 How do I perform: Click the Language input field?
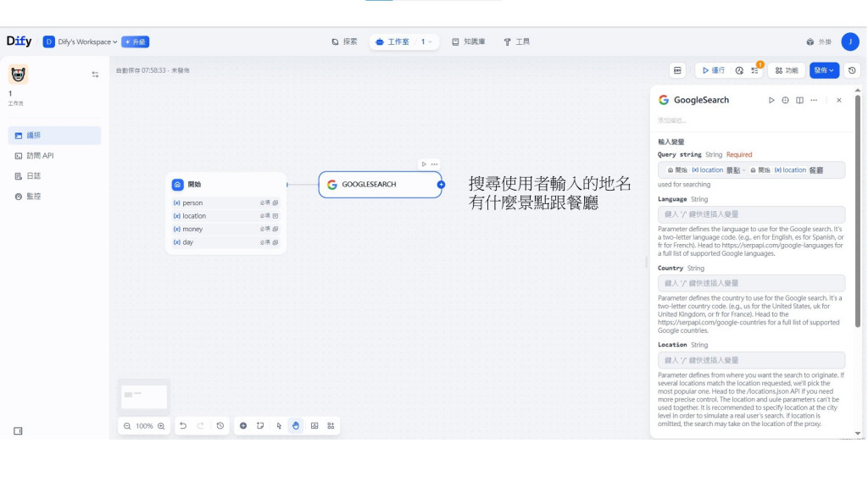(751, 214)
